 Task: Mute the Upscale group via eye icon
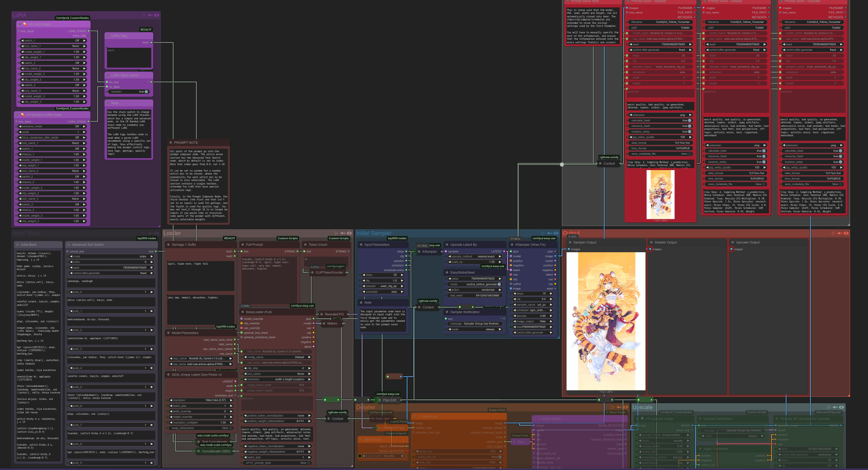842,407
